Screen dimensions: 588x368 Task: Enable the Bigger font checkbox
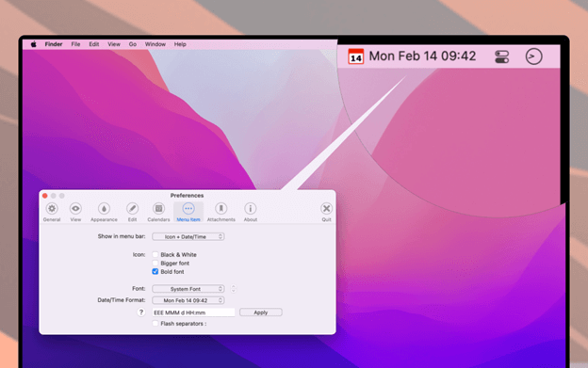click(x=155, y=264)
